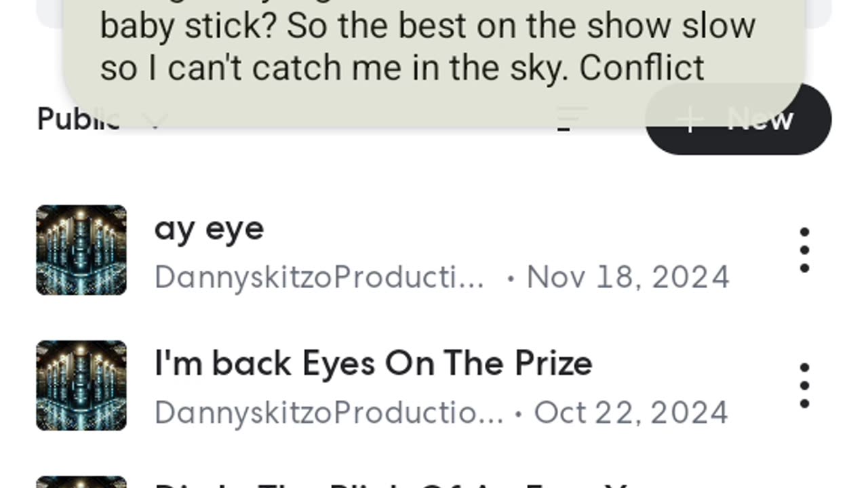Image resolution: width=868 pixels, height=488 pixels.
Task: Visit artist link under I'm back Eyes On The Prize
Action: [x=328, y=413]
